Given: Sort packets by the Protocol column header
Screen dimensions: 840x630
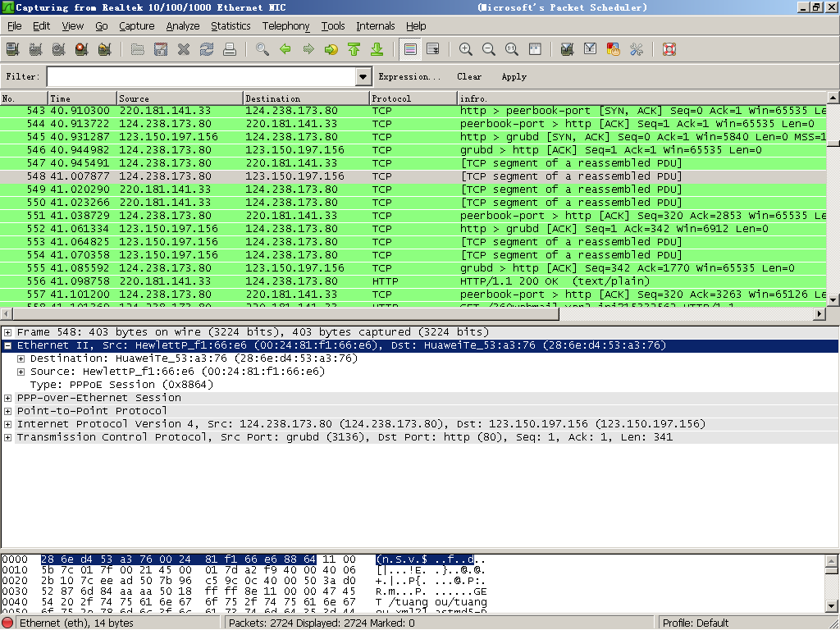Looking at the screenshot, I should coord(413,98).
